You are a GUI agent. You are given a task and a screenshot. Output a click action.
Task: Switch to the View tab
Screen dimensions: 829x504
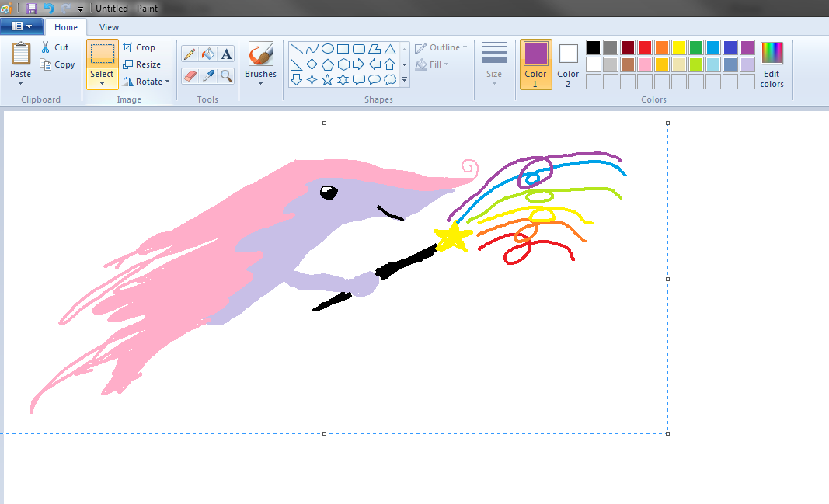point(109,27)
